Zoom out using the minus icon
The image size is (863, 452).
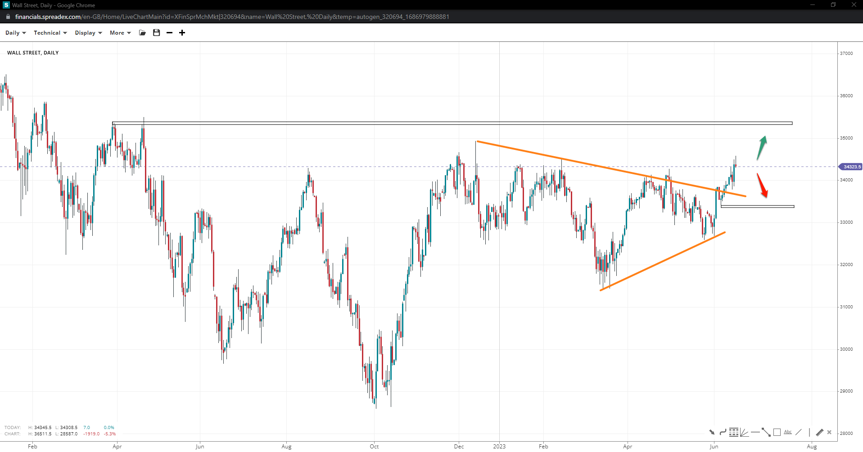[169, 33]
